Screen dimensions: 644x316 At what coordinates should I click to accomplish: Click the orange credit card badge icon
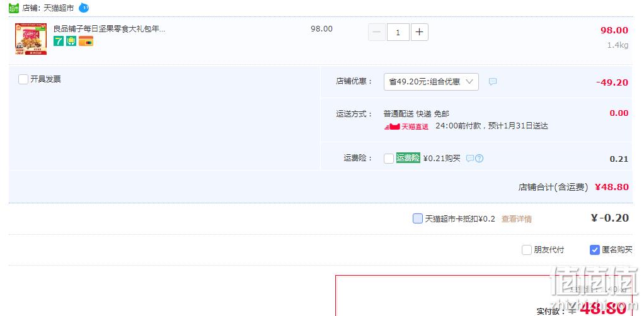click(86, 41)
